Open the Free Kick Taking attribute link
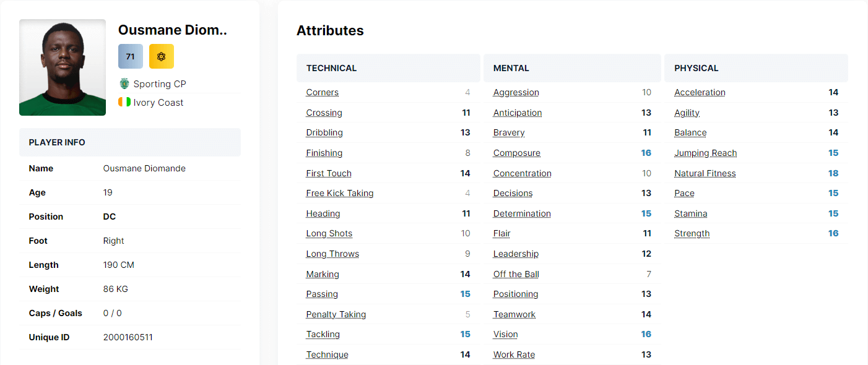868x365 pixels. click(x=339, y=193)
